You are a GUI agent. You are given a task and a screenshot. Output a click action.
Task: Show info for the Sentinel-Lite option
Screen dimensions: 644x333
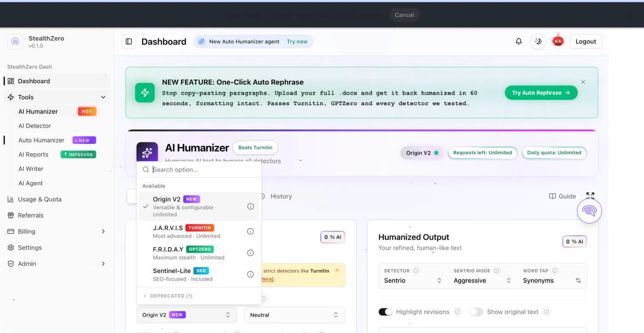pyautogui.click(x=250, y=274)
